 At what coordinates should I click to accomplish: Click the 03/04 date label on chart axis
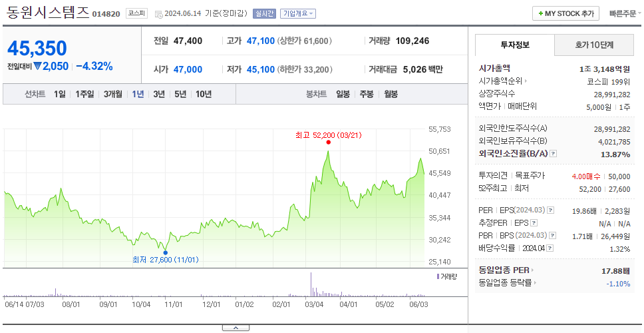pos(315,304)
